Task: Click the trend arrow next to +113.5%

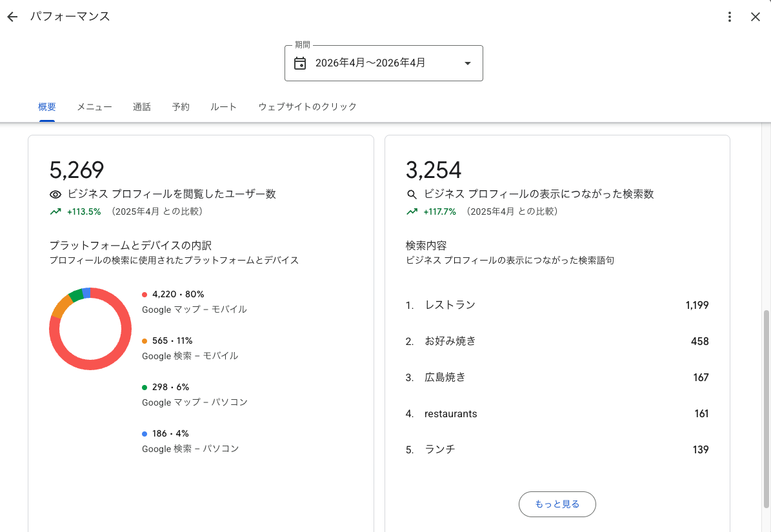Action: click(55, 212)
